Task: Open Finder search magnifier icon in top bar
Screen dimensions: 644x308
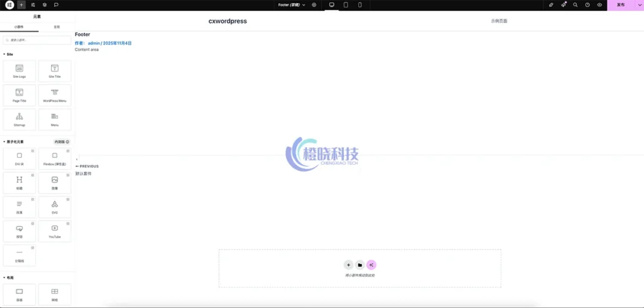Action: pos(575,4)
